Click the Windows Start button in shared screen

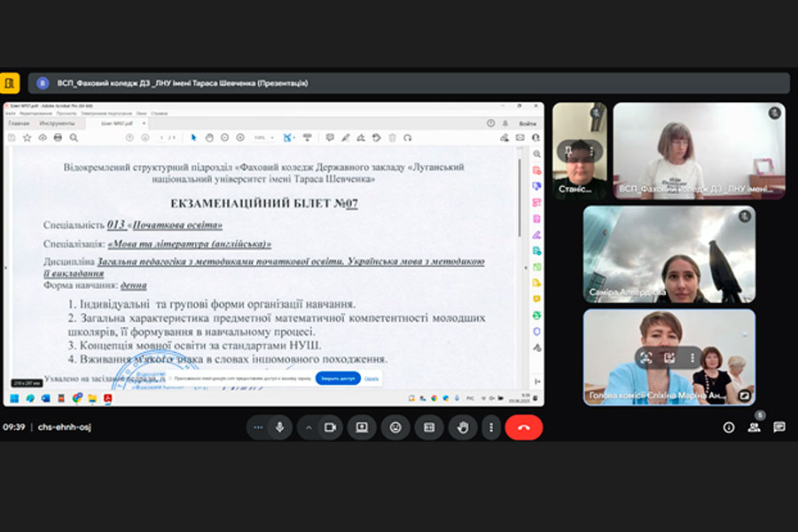point(14,398)
